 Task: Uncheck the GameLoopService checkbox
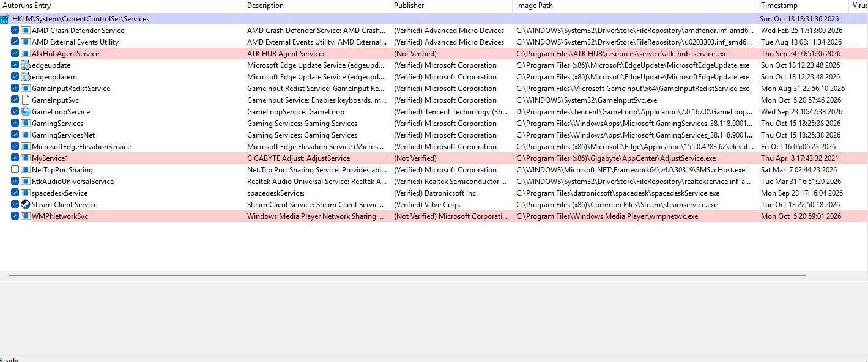click(x=15, y=112)
